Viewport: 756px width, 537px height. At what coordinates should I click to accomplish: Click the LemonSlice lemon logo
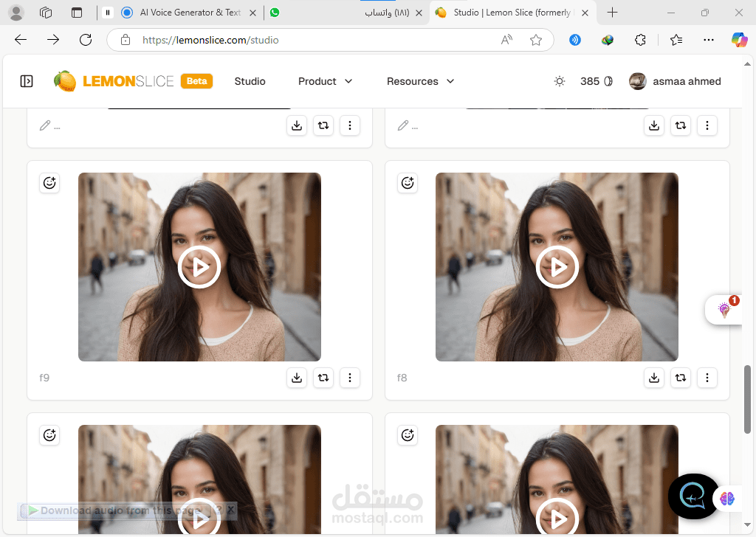tap(65, 81)
